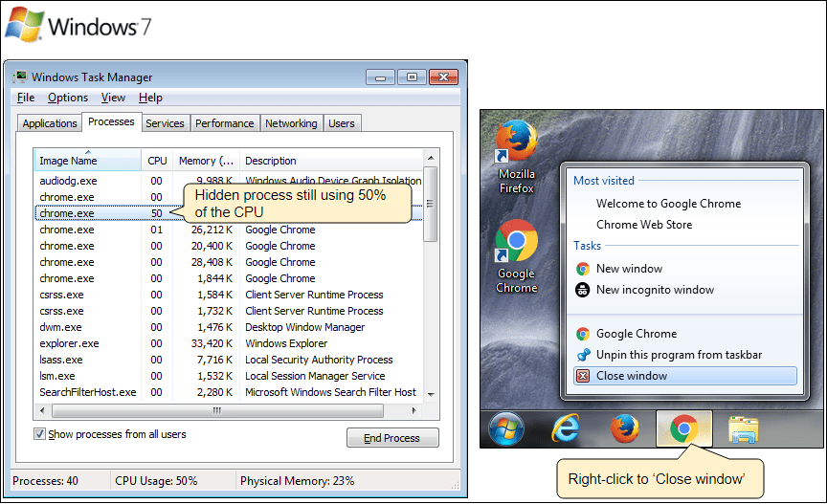Choose Chrome Web Store in jump list
The image size is (827, 504).
(644, 225)
